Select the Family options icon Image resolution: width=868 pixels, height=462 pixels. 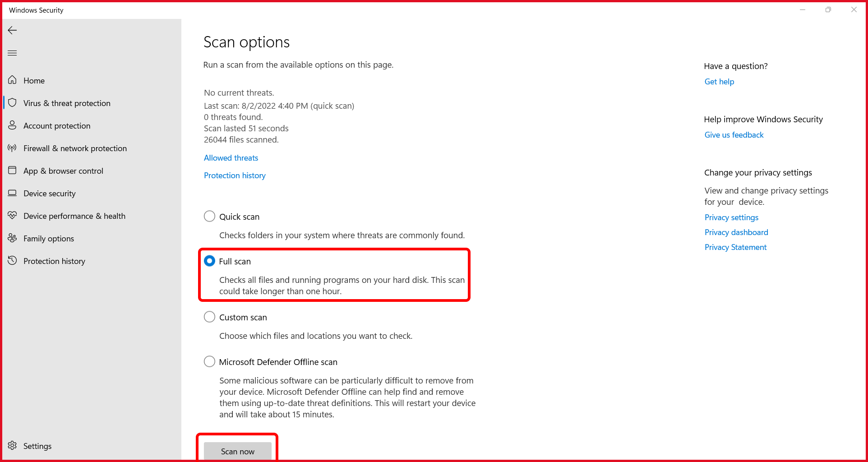[x=12, y=238]
